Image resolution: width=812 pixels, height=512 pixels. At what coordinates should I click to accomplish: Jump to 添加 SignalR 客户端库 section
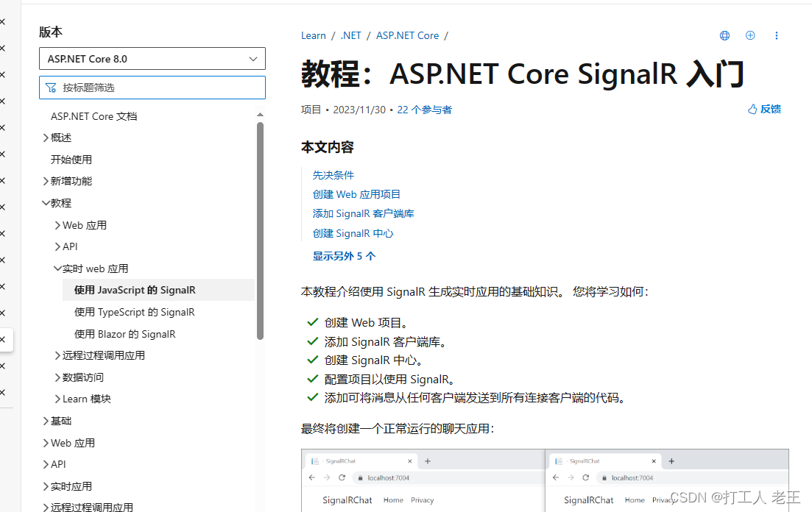363,213
